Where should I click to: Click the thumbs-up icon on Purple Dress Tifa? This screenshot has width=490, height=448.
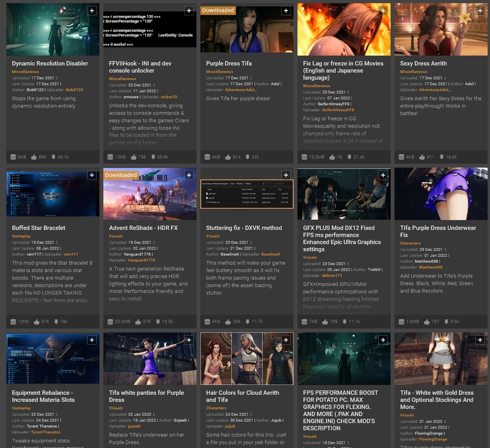point(228,157)
